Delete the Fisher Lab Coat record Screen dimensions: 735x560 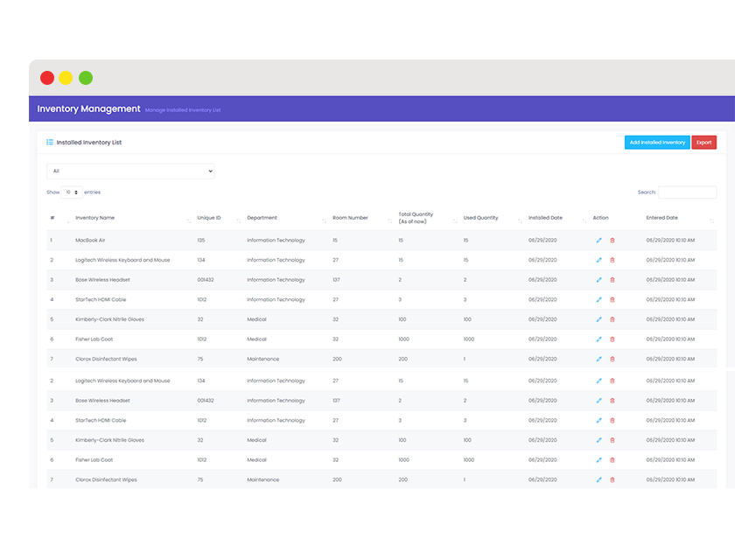coord(612,339)
